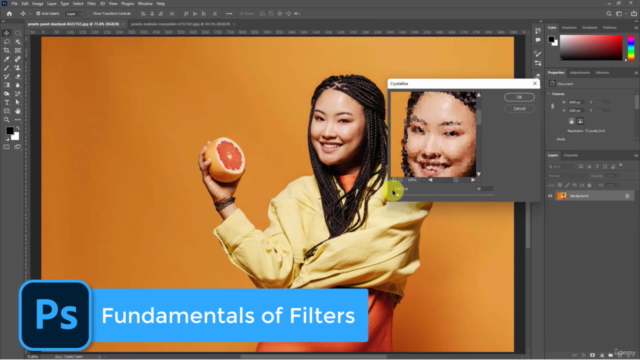
Task: Open the History panel icon
Action: [x=538, y=31]
